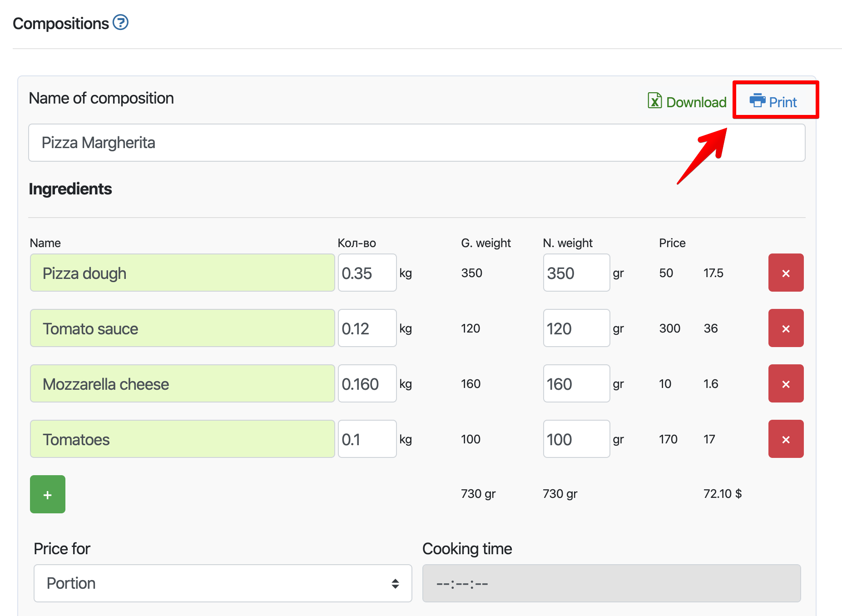Image resolution: width=842 pixels, height=616 pixels.
Task: Open the Price for Portion dropdown
Action: 223,583
